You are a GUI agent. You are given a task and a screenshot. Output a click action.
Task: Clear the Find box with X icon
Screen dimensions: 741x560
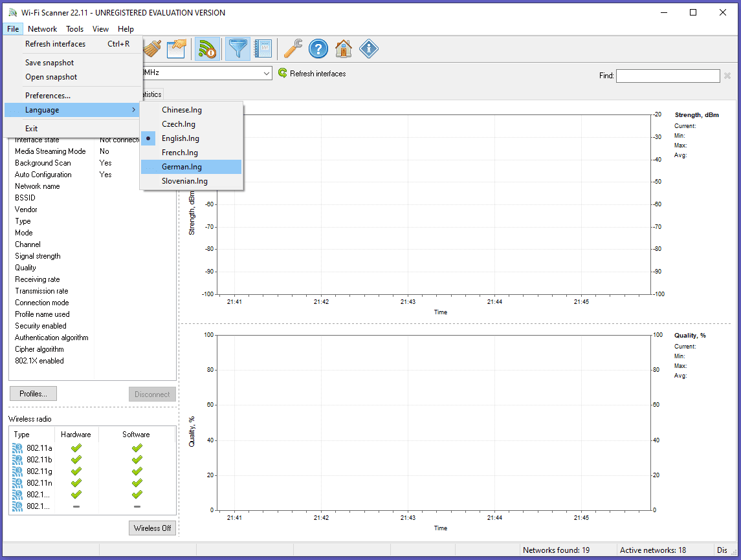click(727, 76)
